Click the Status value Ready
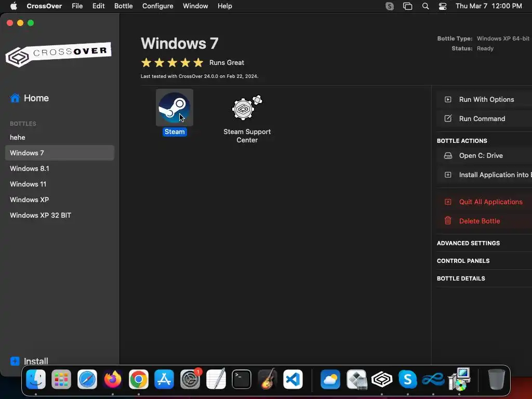 click(x=485, y=48)
